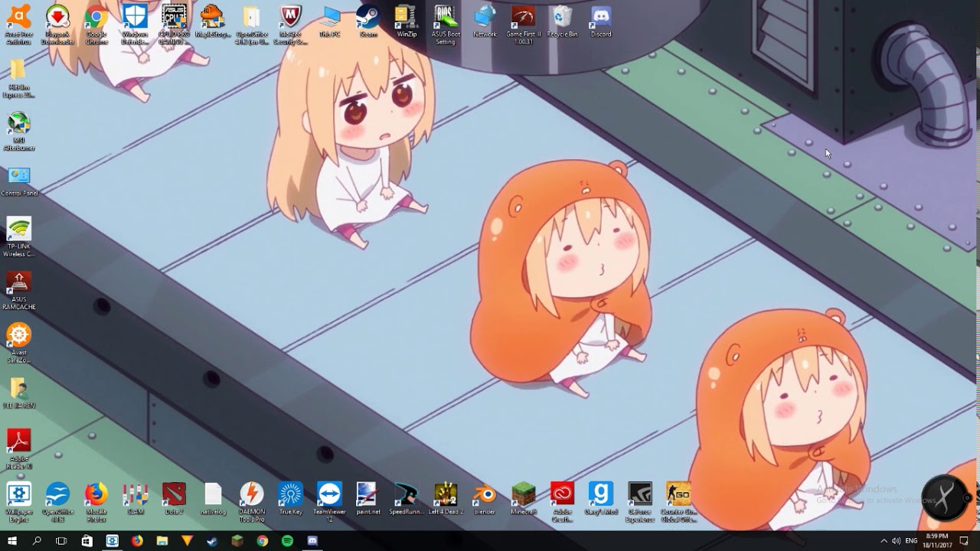Open This PC desktop icon
980x551 pixels.
click(x=330, y=21)
